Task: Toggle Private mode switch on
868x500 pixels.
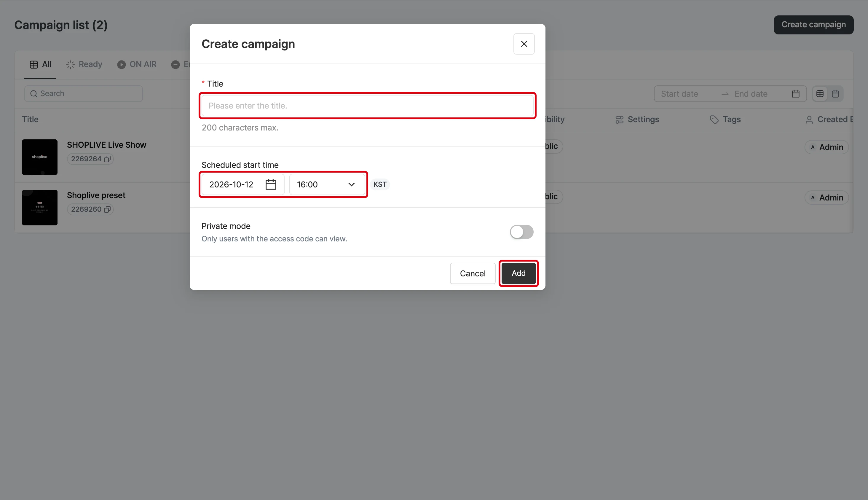Action: (521, 232)
